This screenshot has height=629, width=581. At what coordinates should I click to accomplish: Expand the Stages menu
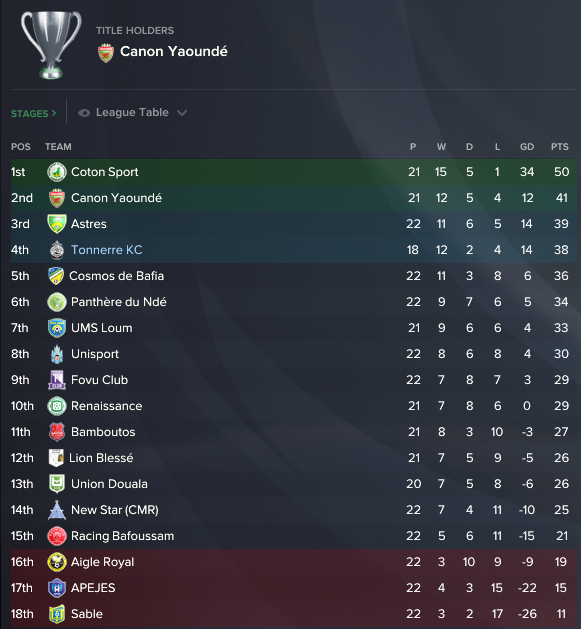[33, 114]
